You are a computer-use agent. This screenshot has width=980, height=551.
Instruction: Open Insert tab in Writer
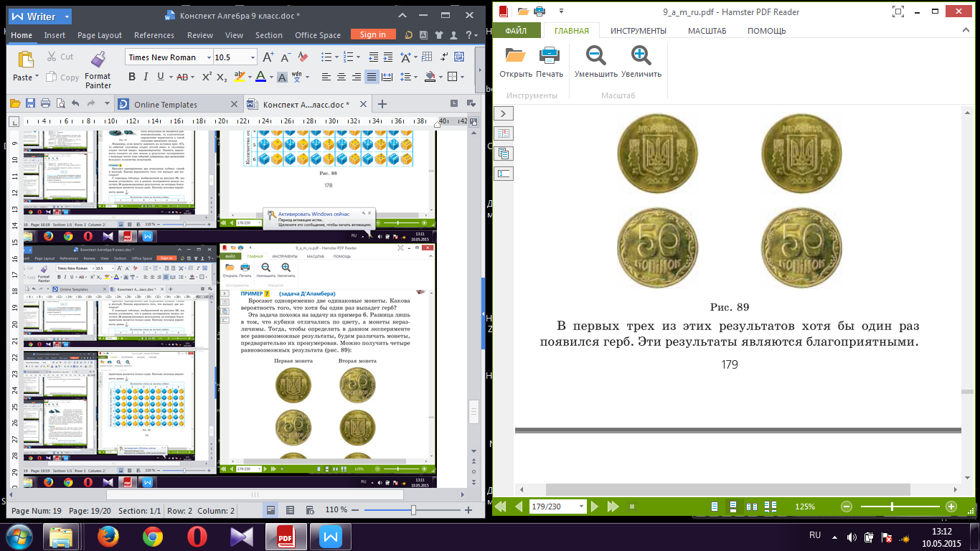tap(55, 35)
